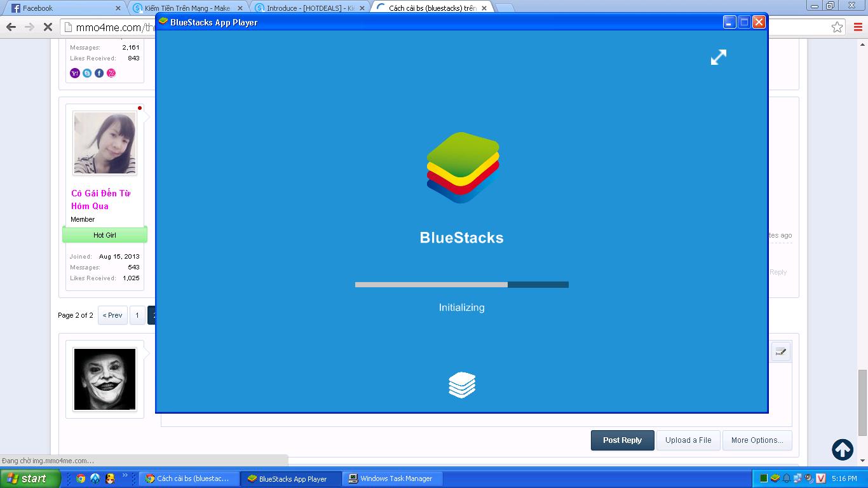Launch Chrome from the quick launch bar

coord(81,478)
